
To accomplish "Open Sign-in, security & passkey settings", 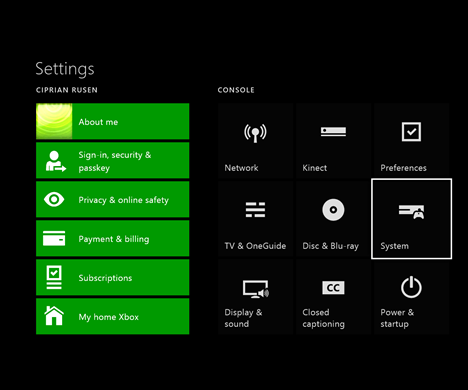I will 112,160.
